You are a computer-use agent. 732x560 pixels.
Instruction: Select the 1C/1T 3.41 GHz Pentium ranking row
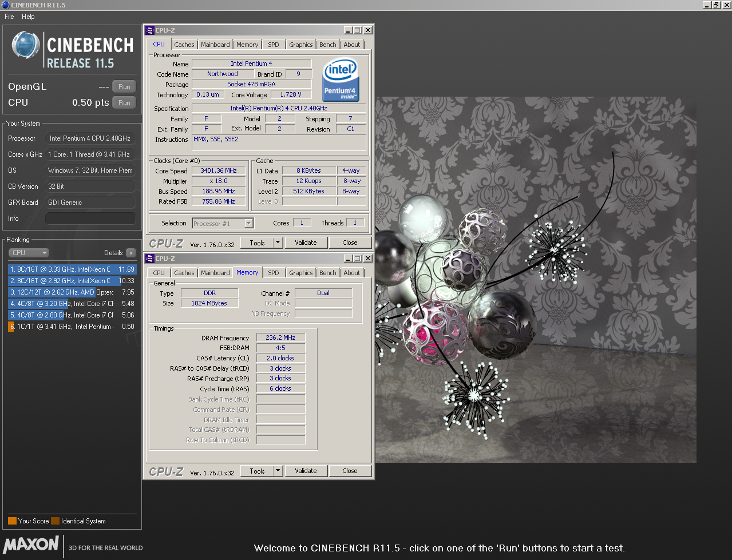pyautogui.click(x=72, y=327)
